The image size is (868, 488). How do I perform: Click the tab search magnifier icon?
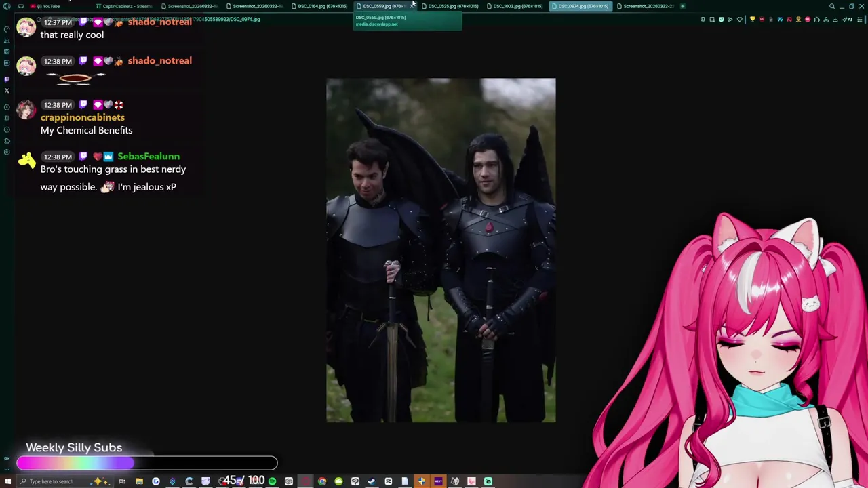coord(832,6)
